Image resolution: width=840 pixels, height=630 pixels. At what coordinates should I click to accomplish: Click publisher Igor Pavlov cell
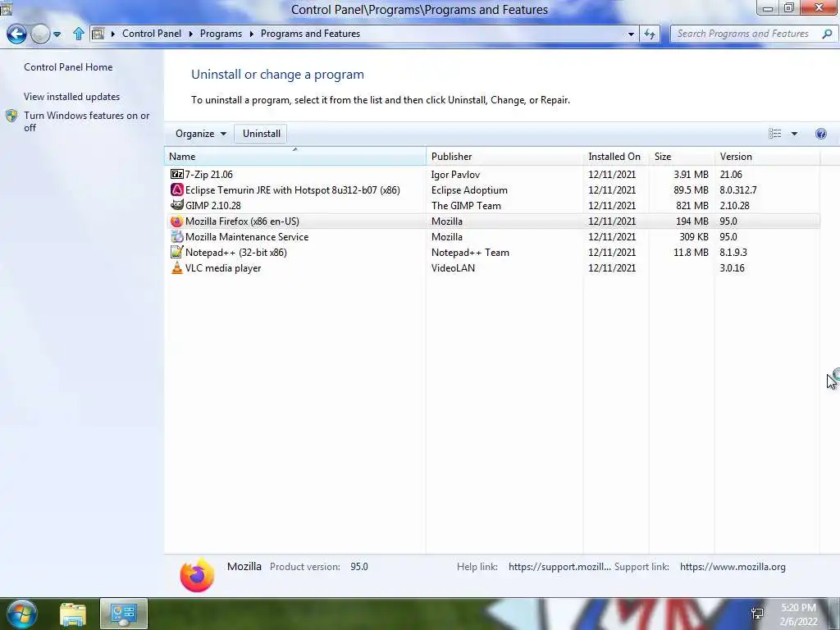coord(455,174)
